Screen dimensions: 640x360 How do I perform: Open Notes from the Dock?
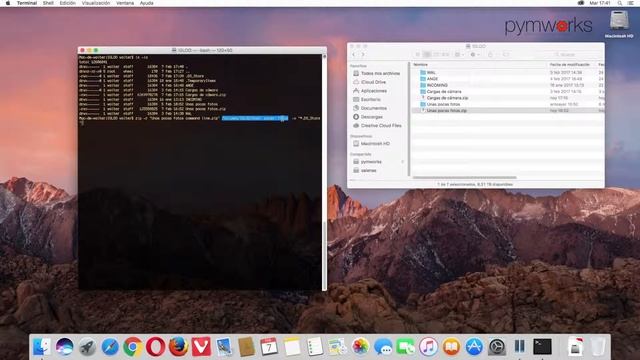(x=292, y=347)
